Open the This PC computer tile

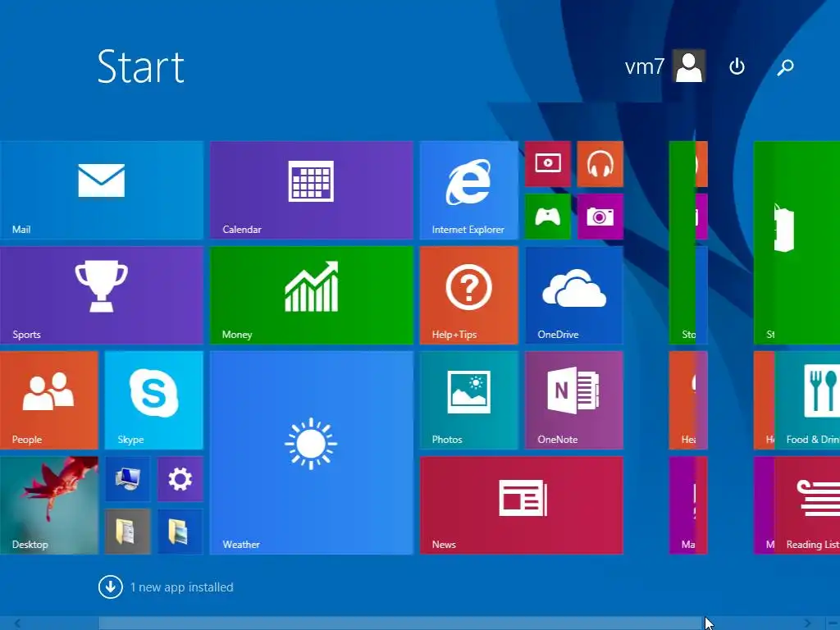coord(127,479)
